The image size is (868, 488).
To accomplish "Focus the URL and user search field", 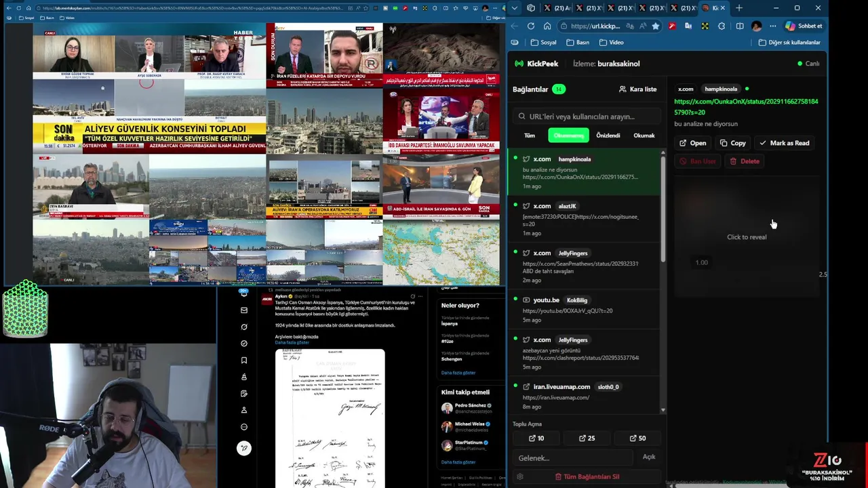I will tap(587, 116).
